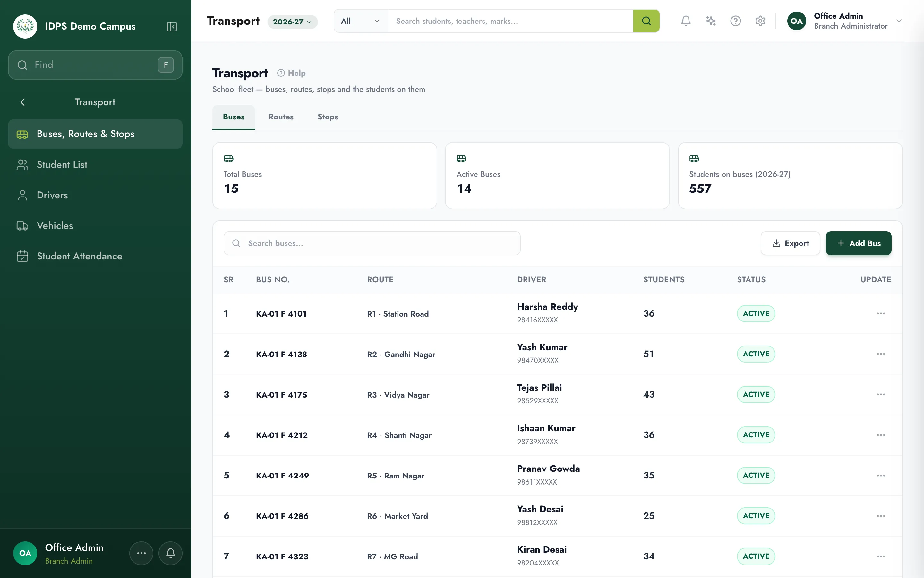The width and height of the screenshot is (924, 578).
Task: Focus the global search students field
Action: (510, 21)
